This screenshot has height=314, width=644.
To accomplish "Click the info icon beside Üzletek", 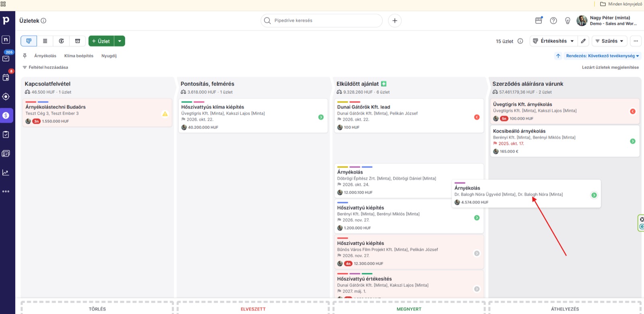I will tap(43, 21).
